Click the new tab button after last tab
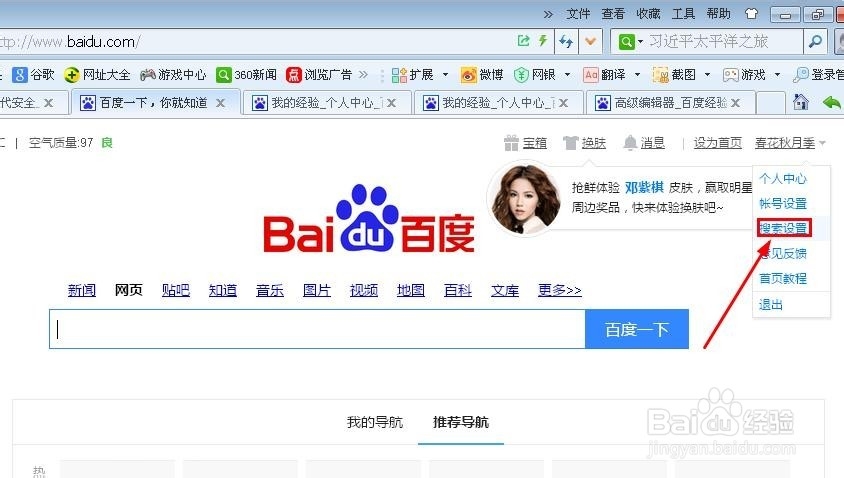The image size is (844, 478). coord(770,103)
